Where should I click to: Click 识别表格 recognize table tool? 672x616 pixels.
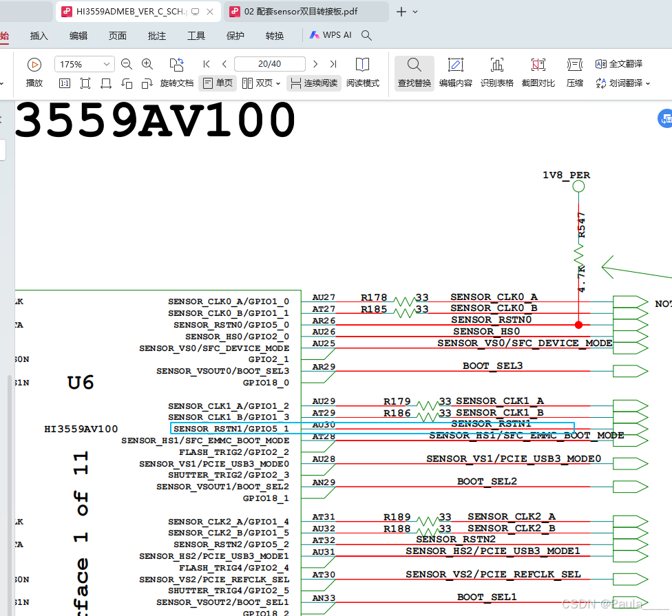point(496,73)
